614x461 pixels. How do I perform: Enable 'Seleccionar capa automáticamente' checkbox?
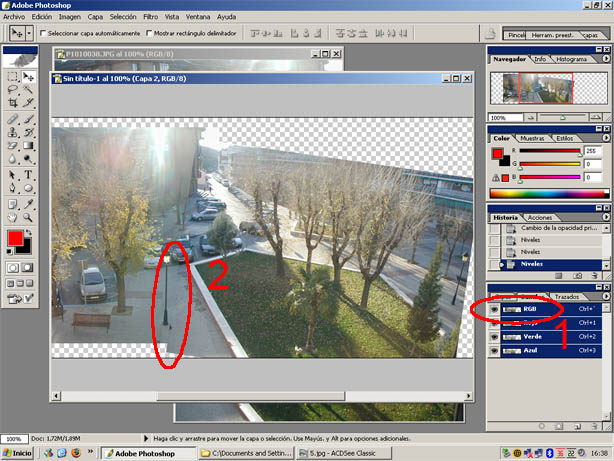click(43, 33)
